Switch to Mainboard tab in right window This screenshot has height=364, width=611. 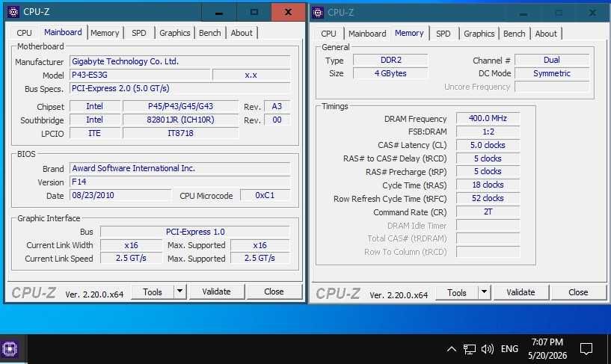[367, 34]
